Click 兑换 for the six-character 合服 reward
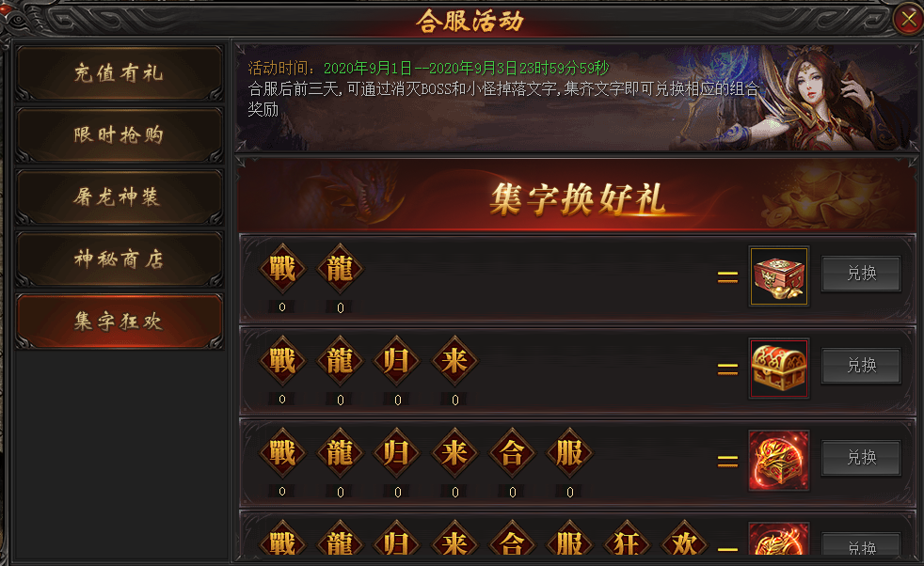 pos(861,458)
